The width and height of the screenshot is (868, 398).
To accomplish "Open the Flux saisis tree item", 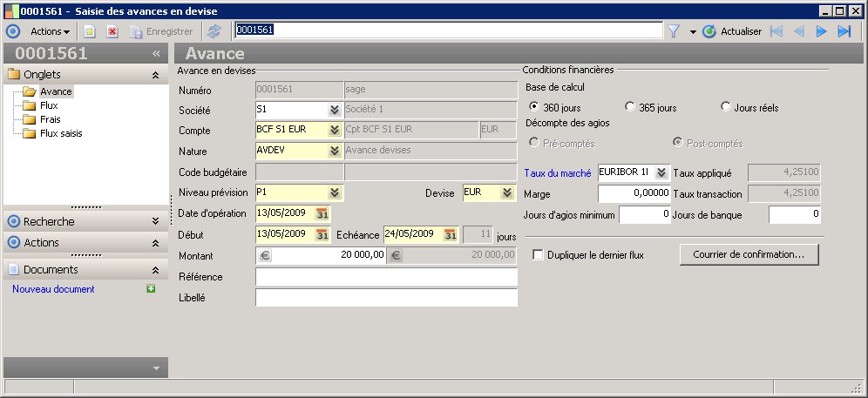I will [x=61, y=133].
